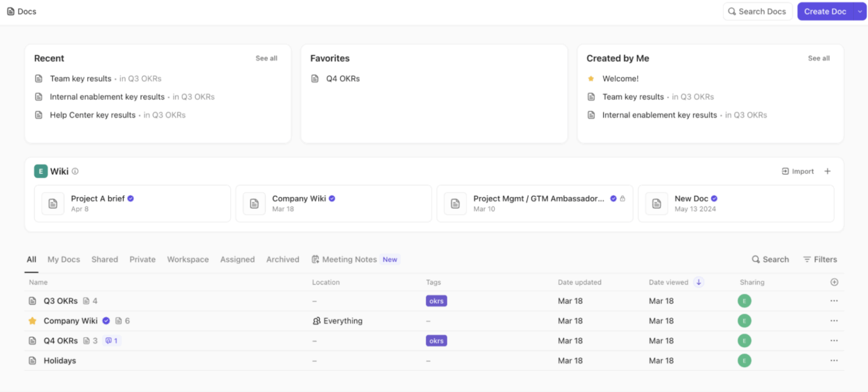Click the Create Doc button

pyautogui.click(x=825, y=11)
